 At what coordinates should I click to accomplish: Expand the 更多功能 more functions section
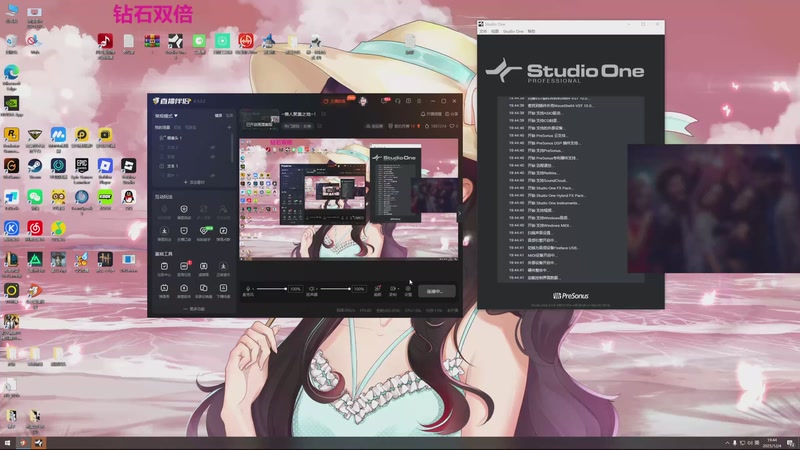click(x=194, y=309)
